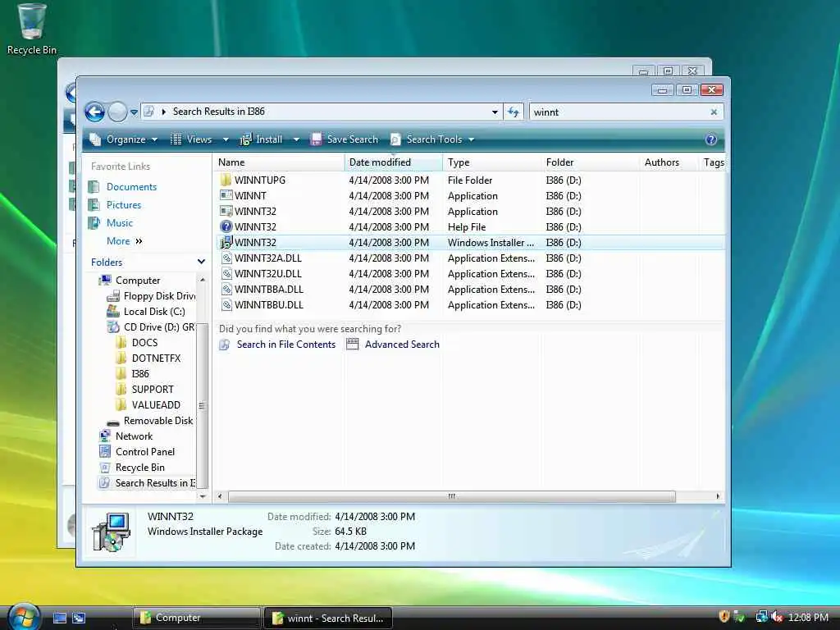Select the WINNT32 Help File icon

coord(226,226)
